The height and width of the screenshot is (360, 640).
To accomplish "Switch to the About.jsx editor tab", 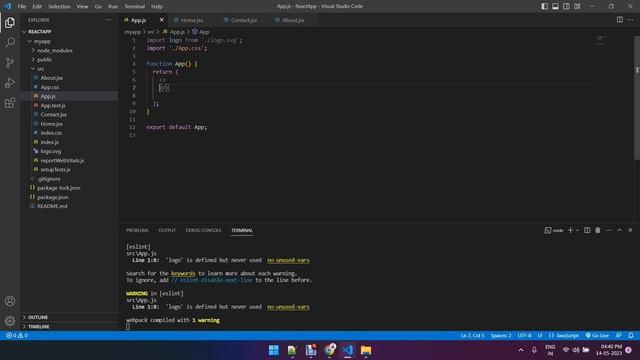I will pos(293,20).
